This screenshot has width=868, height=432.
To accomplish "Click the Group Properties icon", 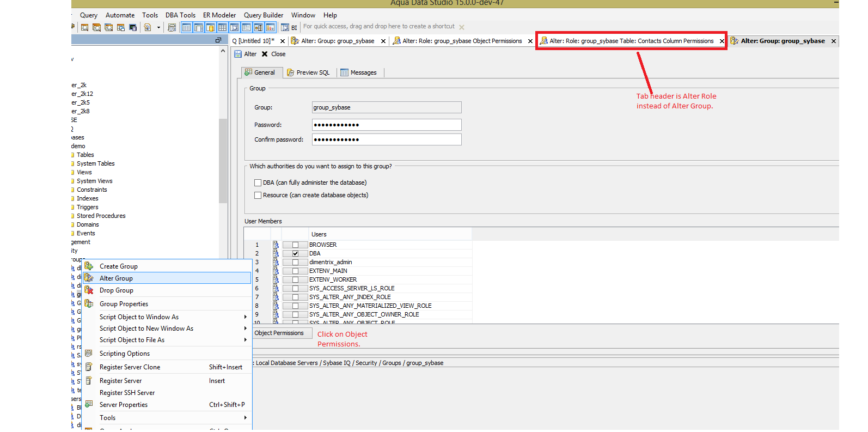I will [89, 303].
